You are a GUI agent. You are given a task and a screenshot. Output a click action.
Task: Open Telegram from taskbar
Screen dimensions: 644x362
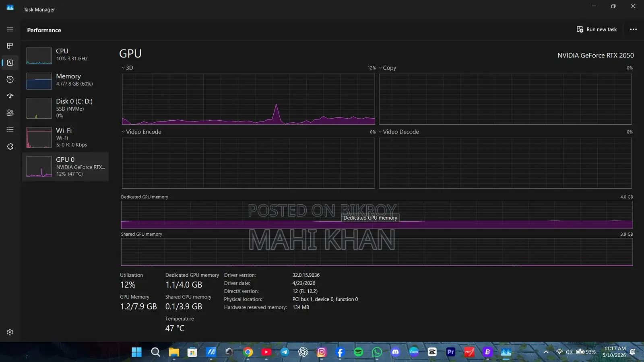click(285, 352)
